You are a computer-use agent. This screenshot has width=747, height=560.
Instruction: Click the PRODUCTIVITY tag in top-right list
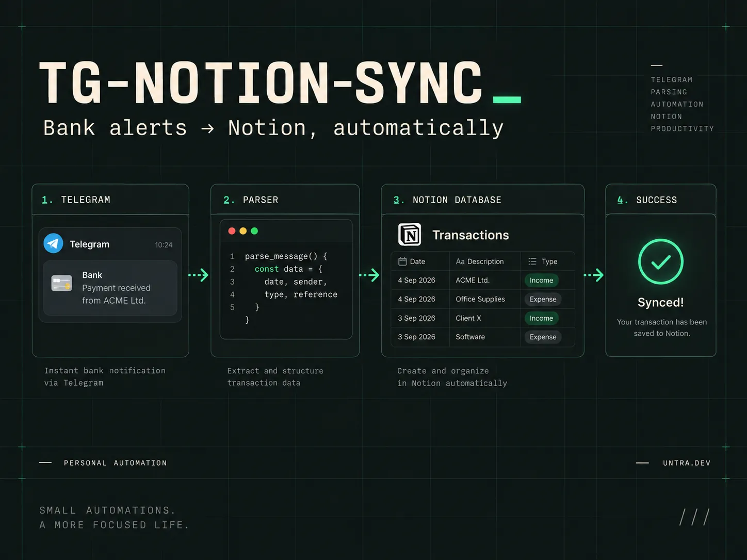(682, 128)
